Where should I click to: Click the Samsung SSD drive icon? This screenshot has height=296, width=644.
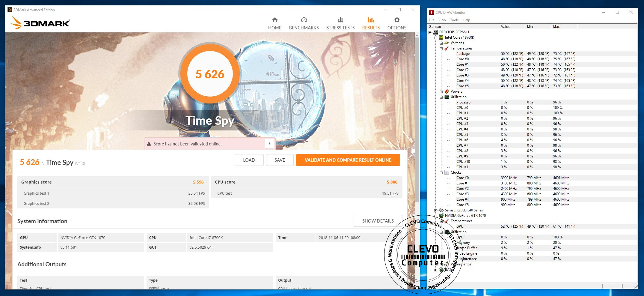point(441,210)
